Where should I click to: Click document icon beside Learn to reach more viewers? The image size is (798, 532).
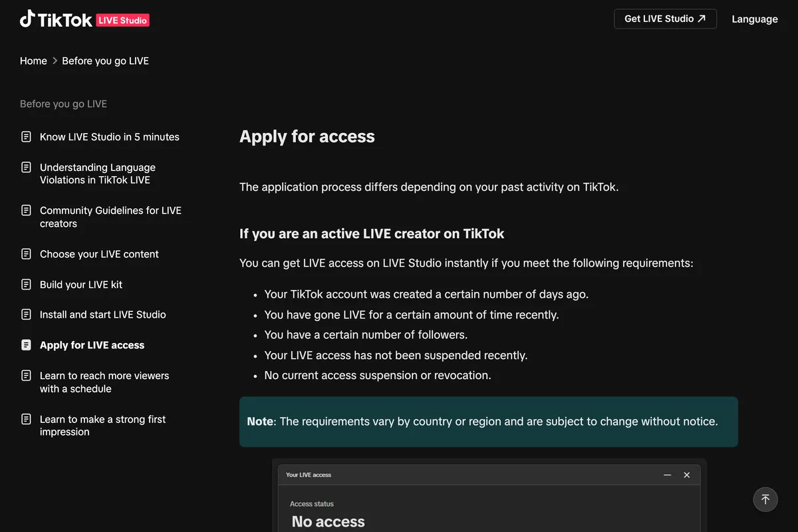[x=26, y=376]
